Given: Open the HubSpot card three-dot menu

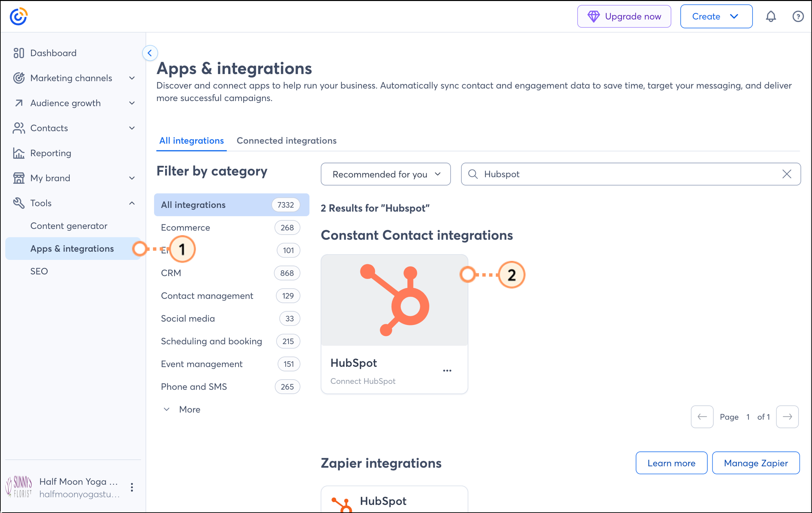Looking at the screenshot, I should 447,371.
